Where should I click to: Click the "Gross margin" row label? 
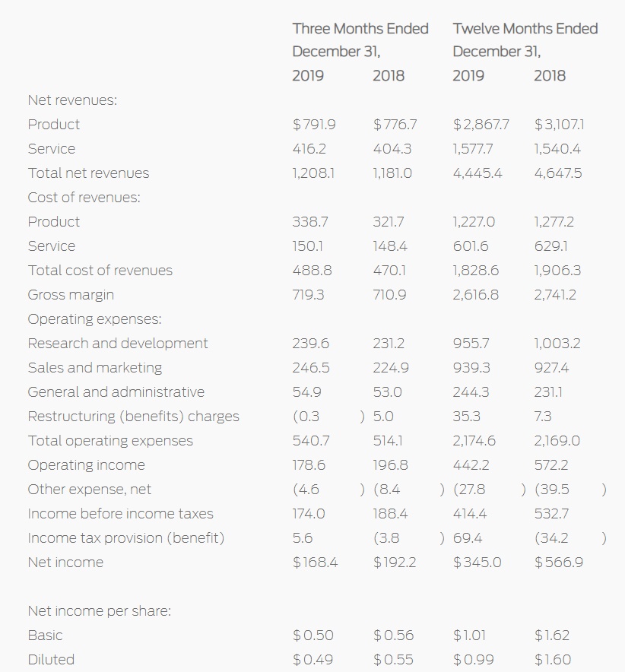tap(71, 294)
